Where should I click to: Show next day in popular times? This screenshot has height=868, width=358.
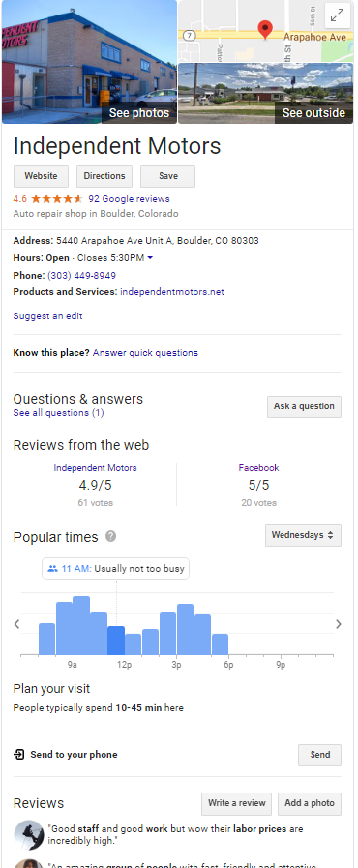click(338, 624)
